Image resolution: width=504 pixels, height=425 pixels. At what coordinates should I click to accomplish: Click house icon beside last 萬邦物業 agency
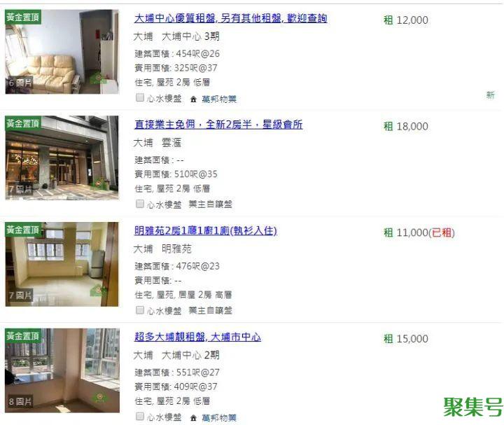coord(193,418)
